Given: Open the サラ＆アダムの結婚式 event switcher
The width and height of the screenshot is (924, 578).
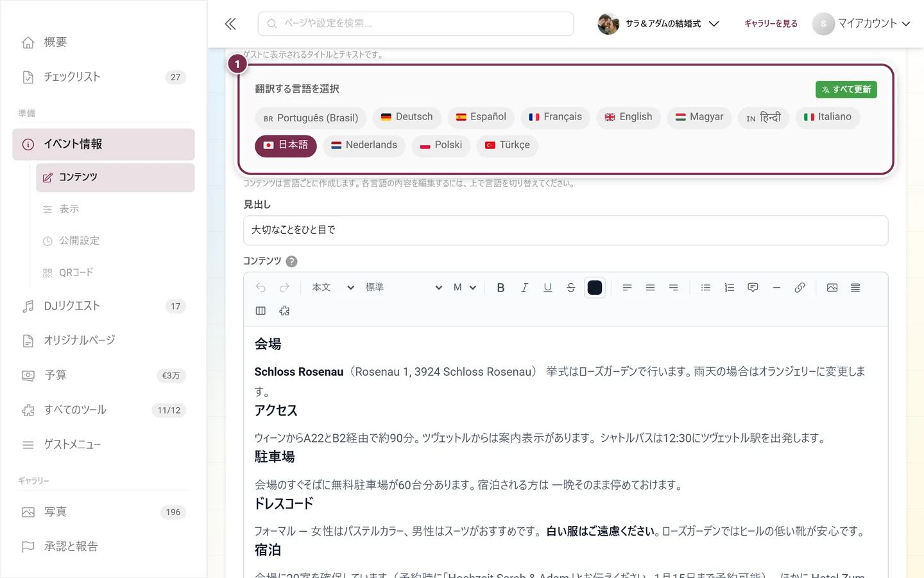Looking at the screenshot, I should pyautogui.click(x=658, y=24).
